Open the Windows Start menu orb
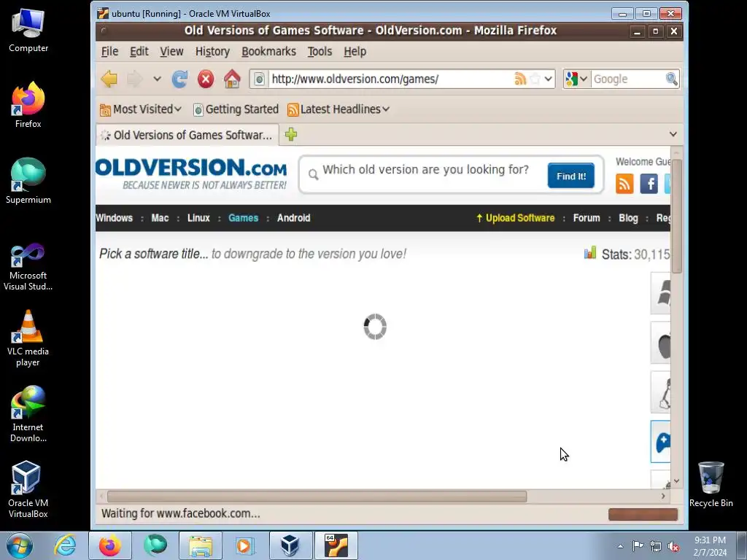The height and width of the screenshot is (560, 747). tap(20, 545)
